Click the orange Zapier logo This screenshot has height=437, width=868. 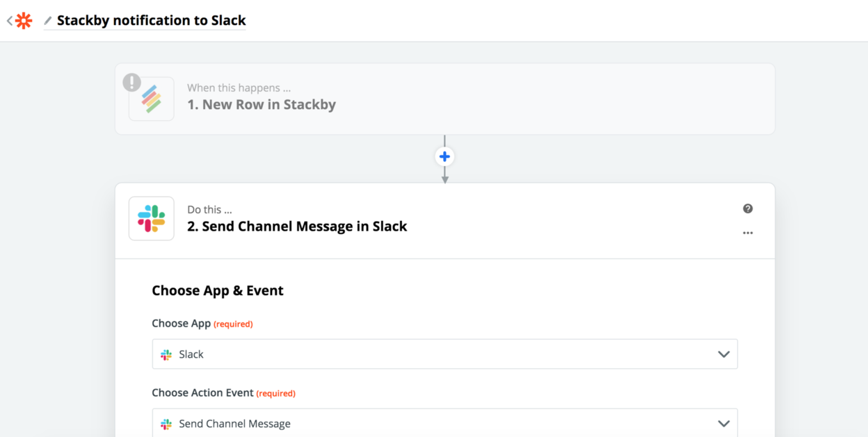(24, 21)
